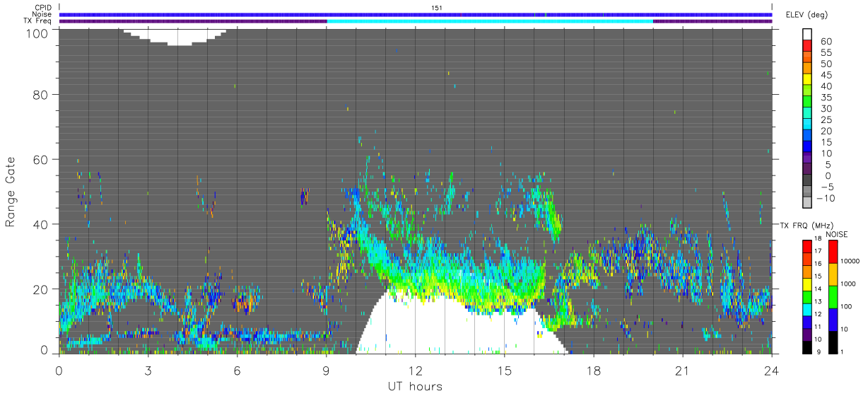Click Range Gate tick label "40" on the y-axis
This screenshot has height=401, width=868.
coord(40,224)
